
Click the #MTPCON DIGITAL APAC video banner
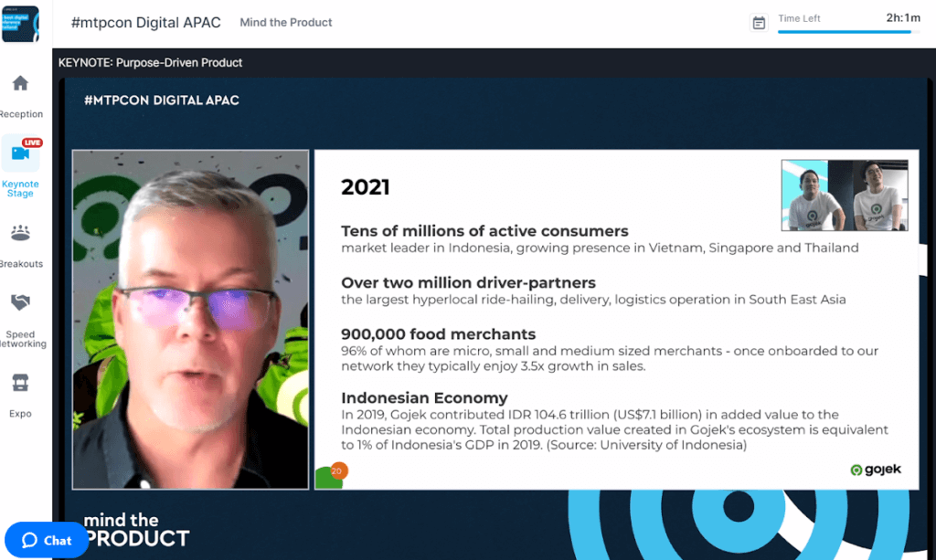click(161, 100)
